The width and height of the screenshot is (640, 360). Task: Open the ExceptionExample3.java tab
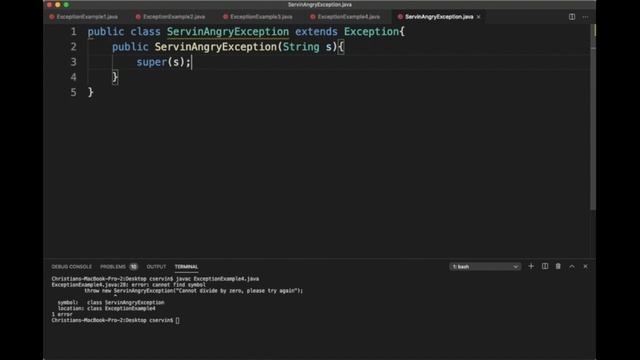258,17
